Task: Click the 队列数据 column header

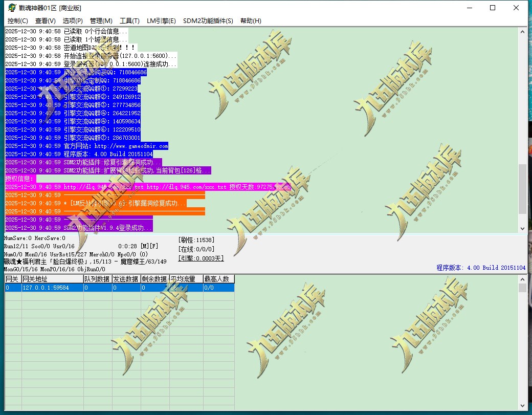Action: coord(98,279)
